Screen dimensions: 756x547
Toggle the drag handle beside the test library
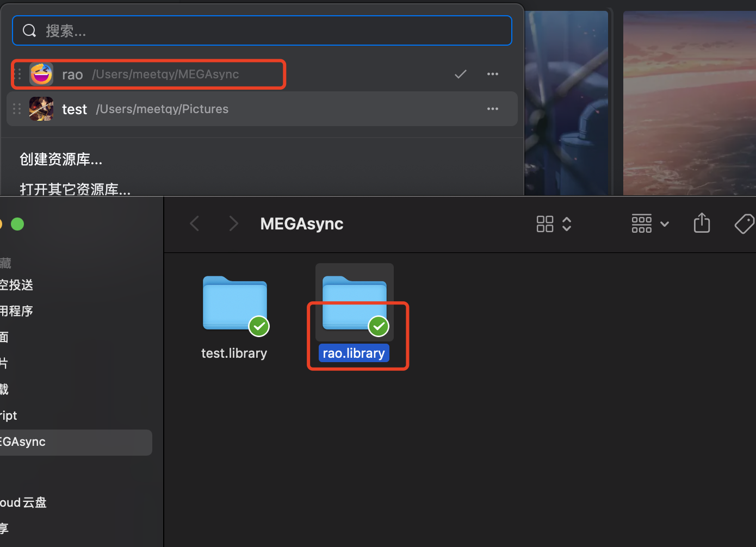(16, 109)
